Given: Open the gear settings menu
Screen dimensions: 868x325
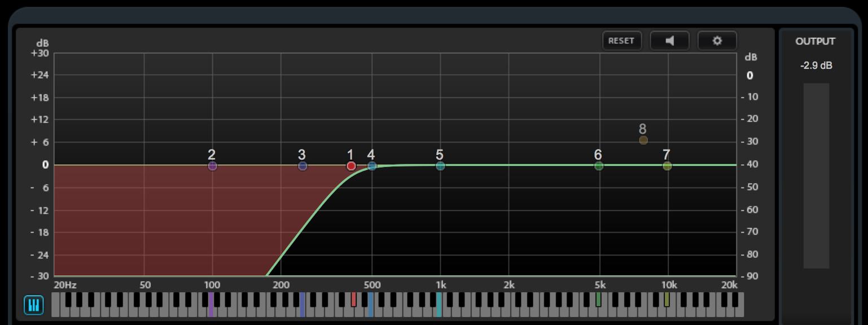Looking at the screenshot, I should (717, 41).
